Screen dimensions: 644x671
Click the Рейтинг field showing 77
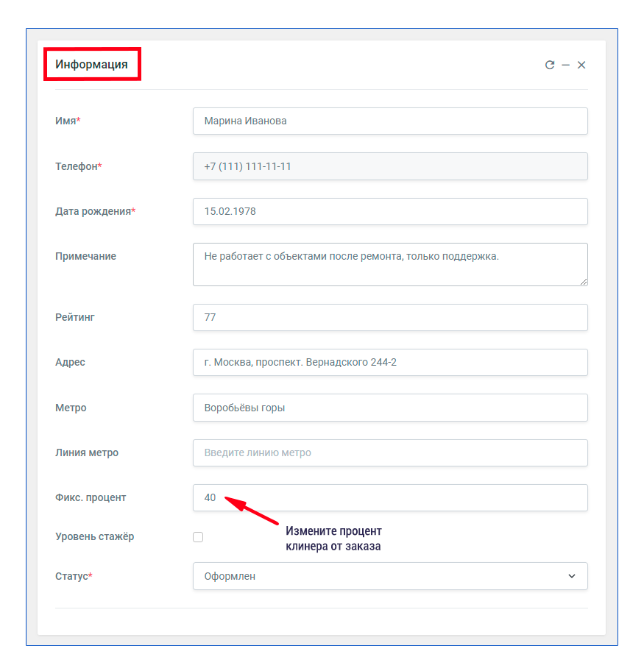390,317
